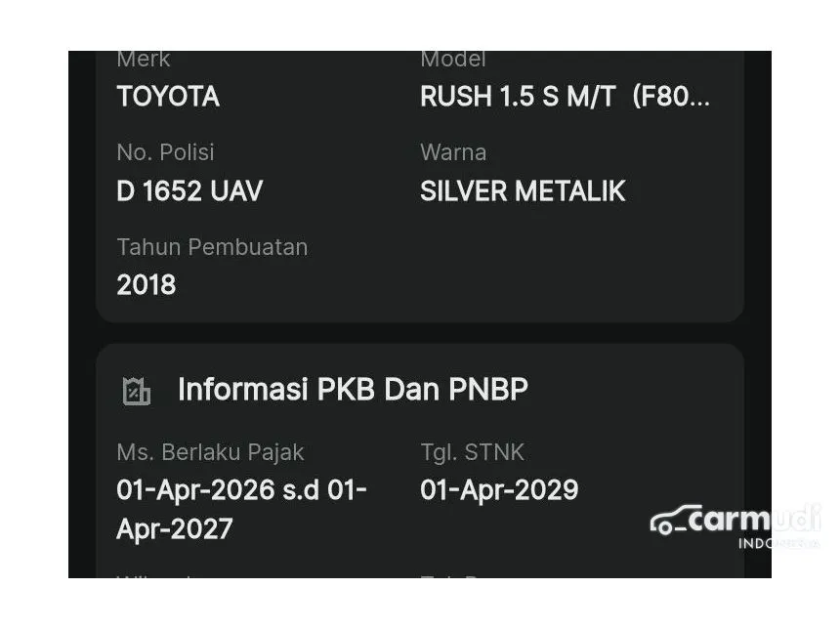840x630 pixels.
Task: Click the INDONESIA text under carmudi
Action: point(777,543)
